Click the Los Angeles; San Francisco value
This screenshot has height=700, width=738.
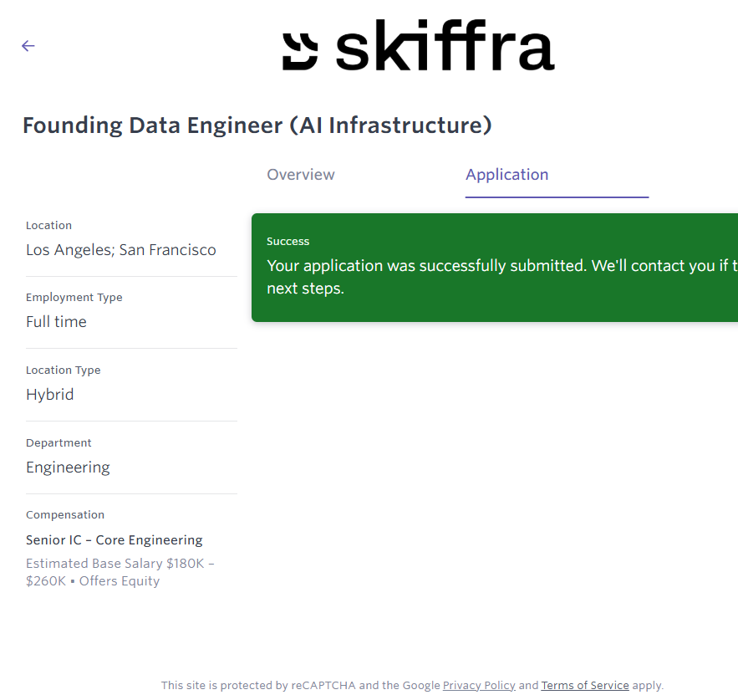pos(120,250)
